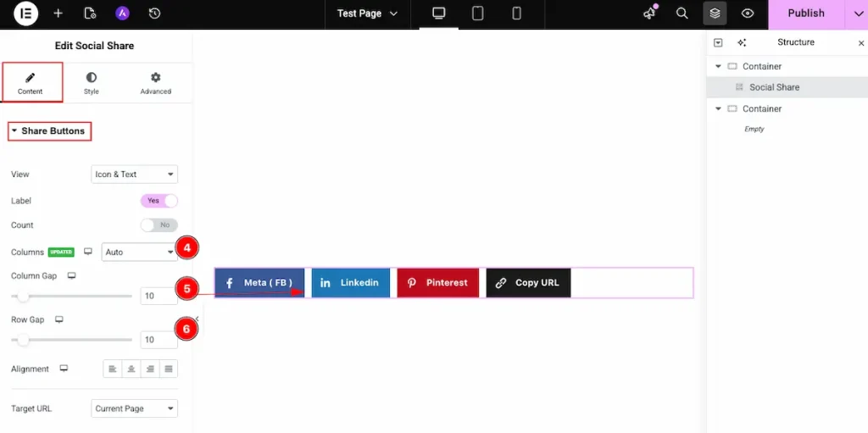The image size is (868, 433).
Task: Toggle the Count switch
Action: (159, 225)
